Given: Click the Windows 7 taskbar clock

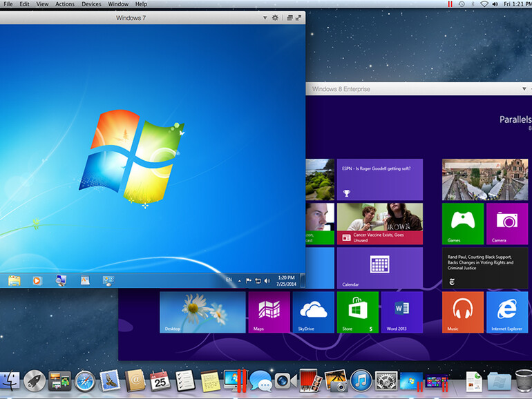Looking at the screenshot, I should point(285,280).
